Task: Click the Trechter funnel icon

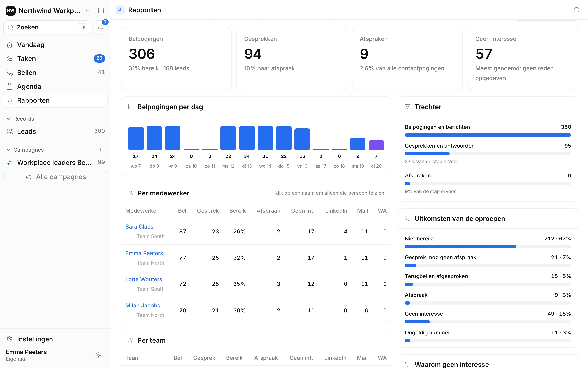Action: click(x=408, y=107)
